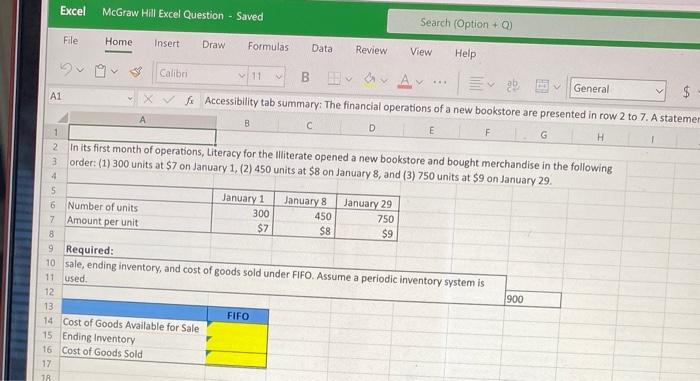Select column D header
The width and height of the screenshot is (700, 381).
[372, 128]
